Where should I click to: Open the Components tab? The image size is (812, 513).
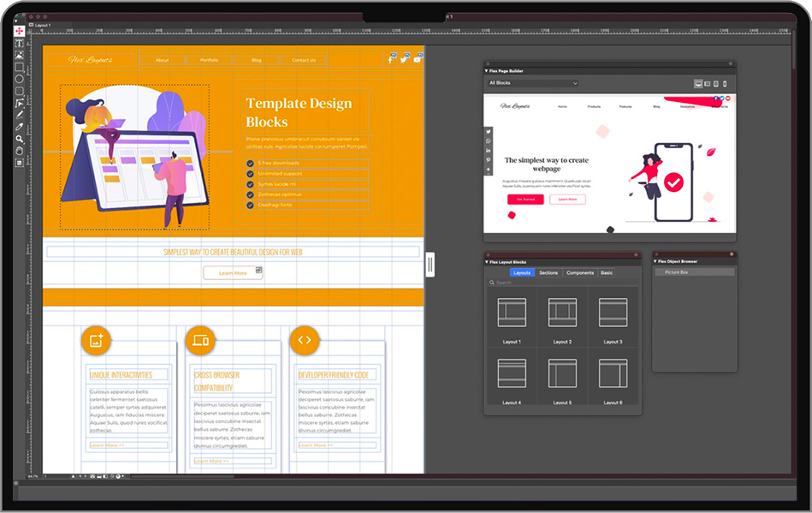point(580,272)
